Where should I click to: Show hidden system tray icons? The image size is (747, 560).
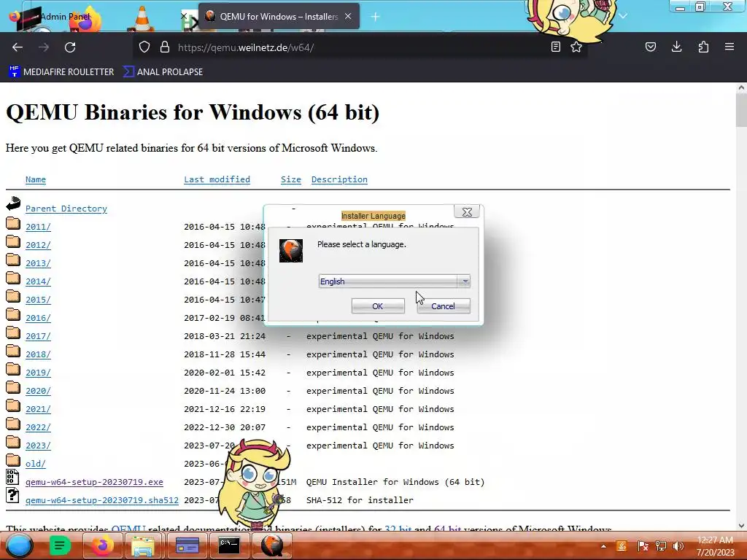(x=603, y=546)
